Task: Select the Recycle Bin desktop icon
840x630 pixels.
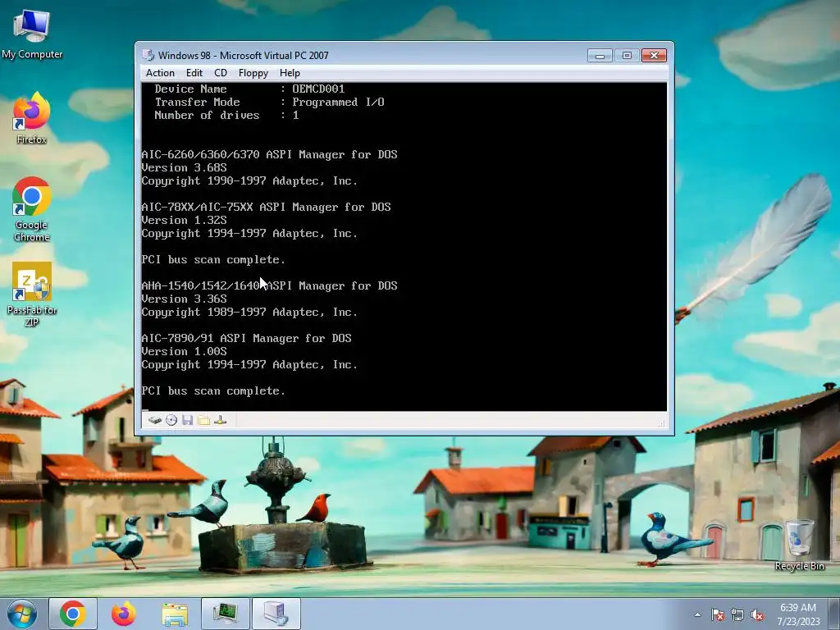Action: [799, 546]
